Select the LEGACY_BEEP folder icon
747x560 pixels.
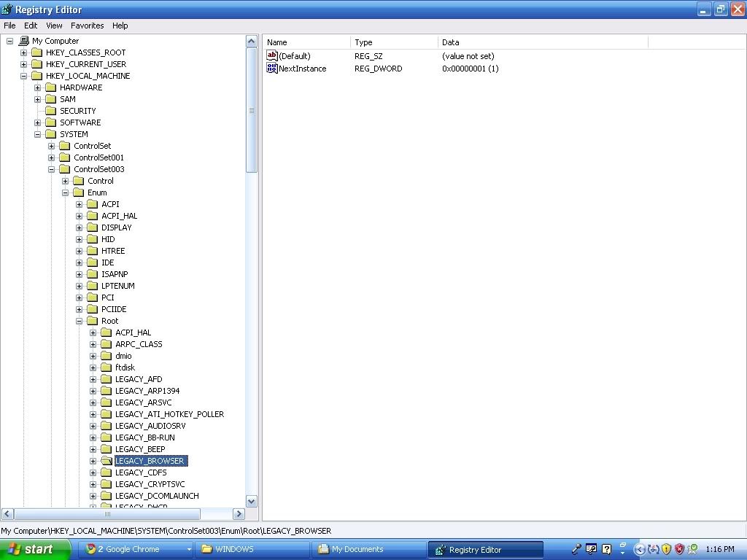tap(107, 449)
